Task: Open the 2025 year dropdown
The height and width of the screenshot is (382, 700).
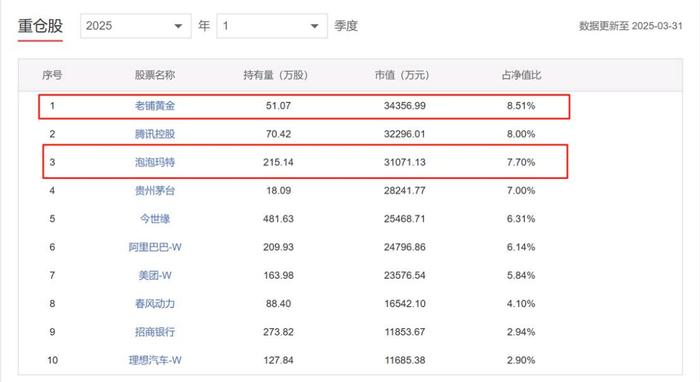Action: 136,26
